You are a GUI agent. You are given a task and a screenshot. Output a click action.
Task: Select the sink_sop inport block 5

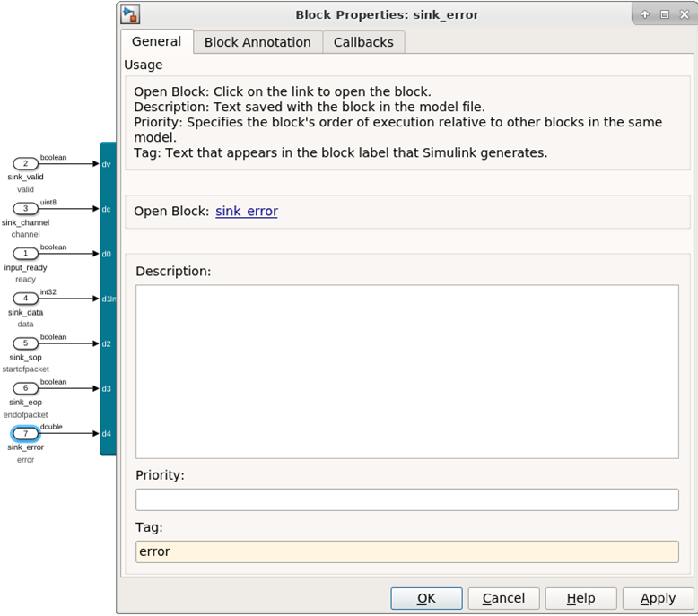pyautogui.click(x=25, y=343)
